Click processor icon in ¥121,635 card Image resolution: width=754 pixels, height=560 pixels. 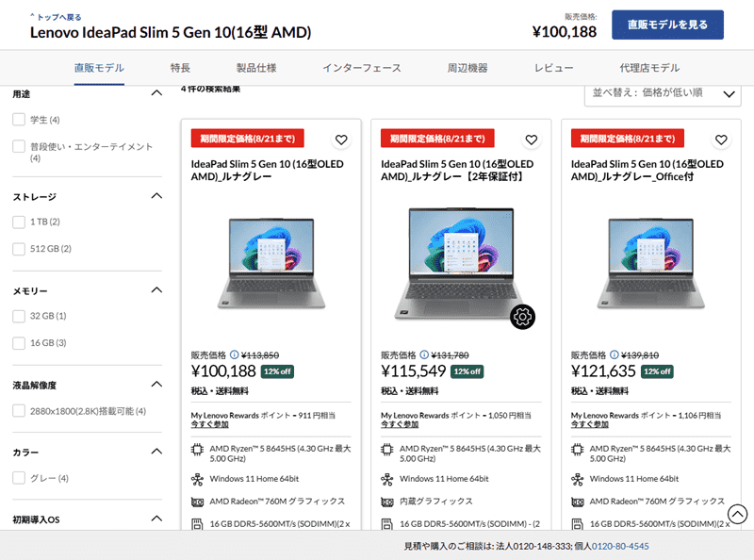click(x=577, y=450)
